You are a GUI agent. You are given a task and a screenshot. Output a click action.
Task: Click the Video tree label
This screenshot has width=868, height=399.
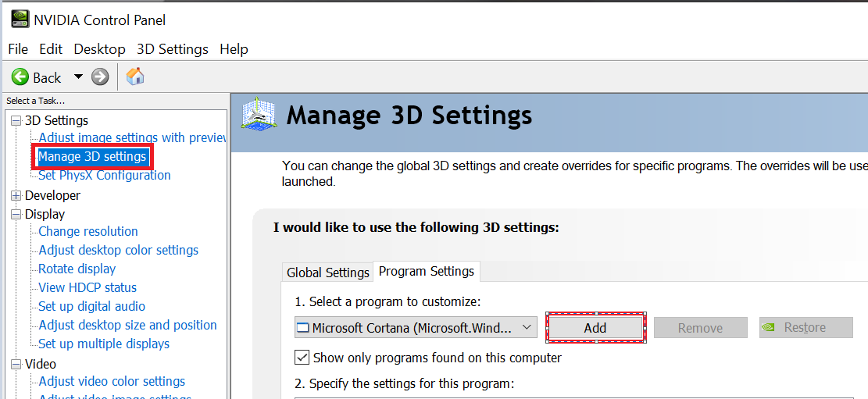click(x=41, y=364)
